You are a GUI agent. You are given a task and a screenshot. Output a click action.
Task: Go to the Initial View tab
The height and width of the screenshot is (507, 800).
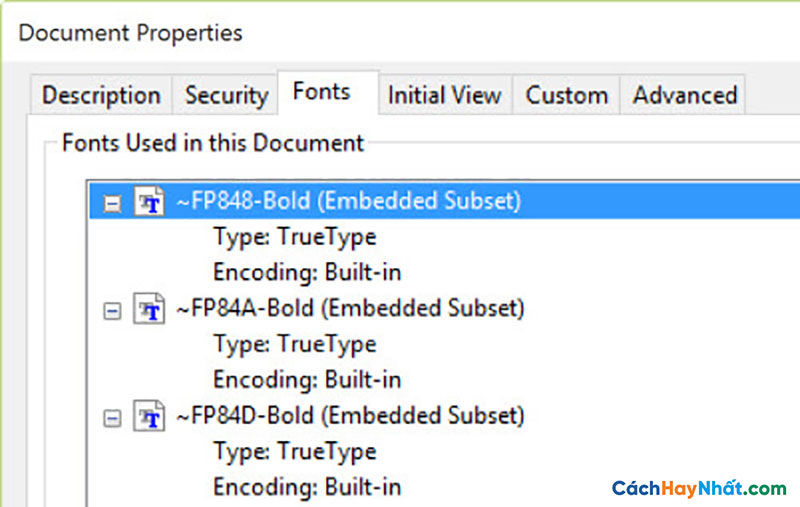click(x=445, y=95)
